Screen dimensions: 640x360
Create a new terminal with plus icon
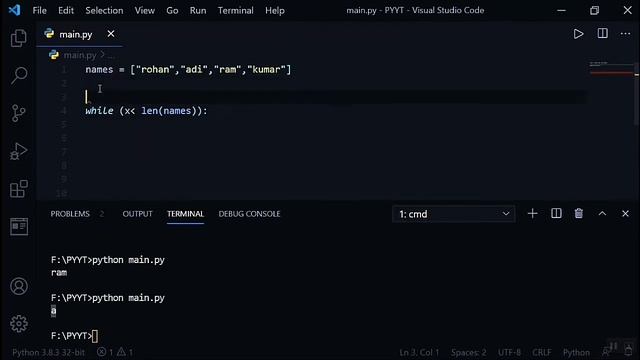tap(532, 213)
